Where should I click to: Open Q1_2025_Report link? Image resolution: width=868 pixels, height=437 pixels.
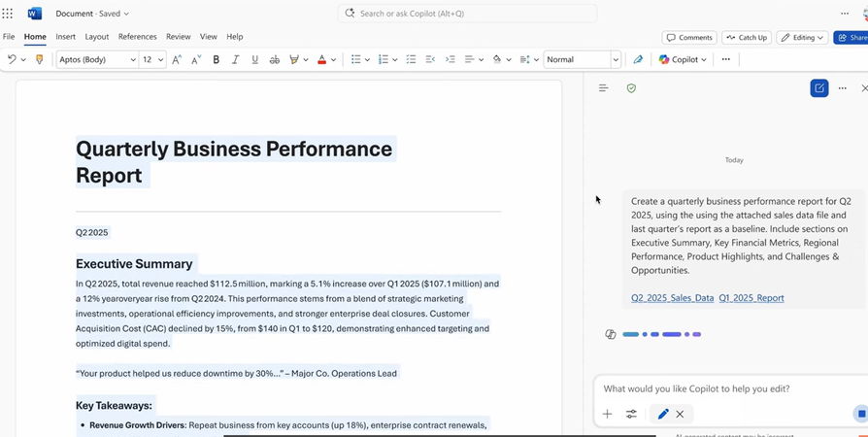751,298
